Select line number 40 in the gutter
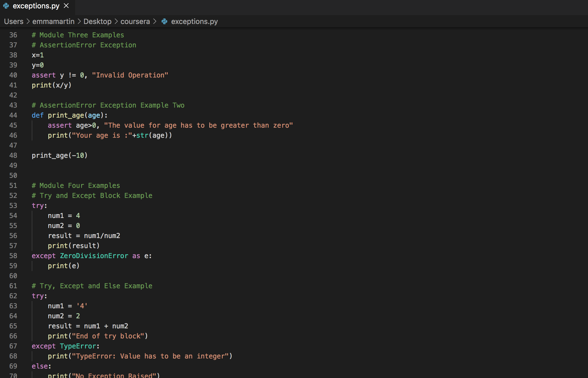The height and width of the screenshot is (378, 588). (13, 75)
